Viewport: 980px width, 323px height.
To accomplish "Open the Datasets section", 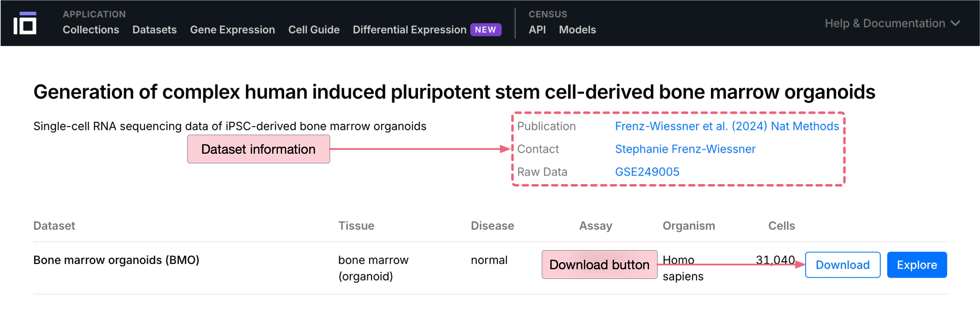I will point(155,30).
